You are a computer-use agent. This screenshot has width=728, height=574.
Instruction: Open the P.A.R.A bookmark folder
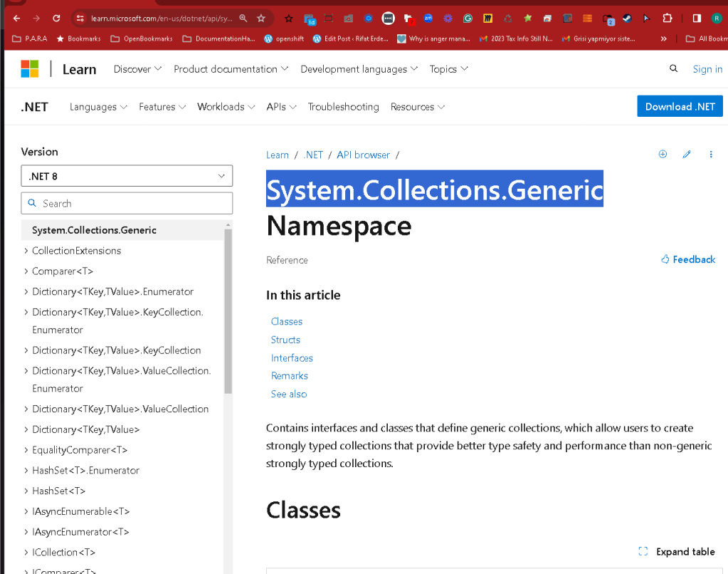click(x=30, y=38)
